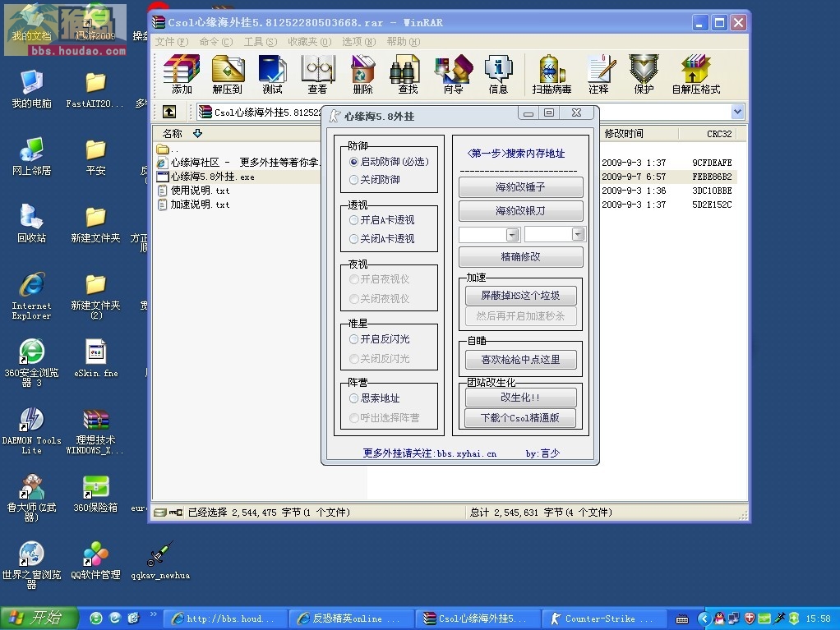
Task: Click the 解压到 (Extract To) toolbar icon
Action: [228, 75]
